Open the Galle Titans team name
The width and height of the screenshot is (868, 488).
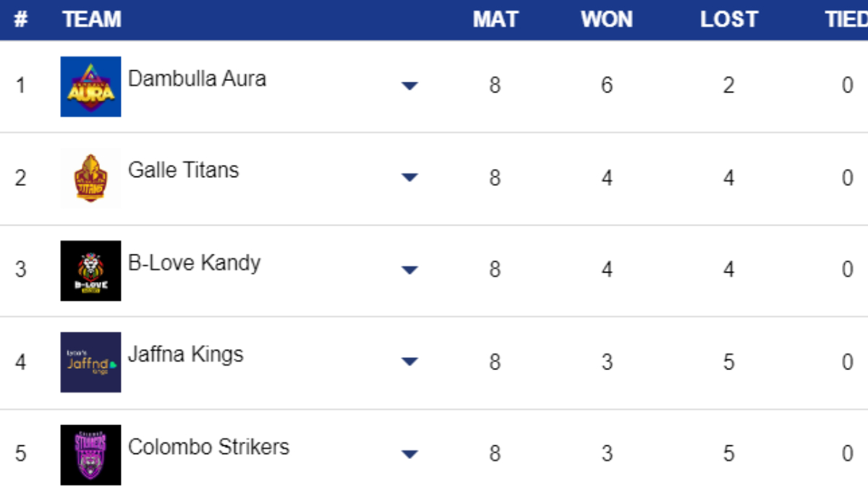tap(183, 170)
